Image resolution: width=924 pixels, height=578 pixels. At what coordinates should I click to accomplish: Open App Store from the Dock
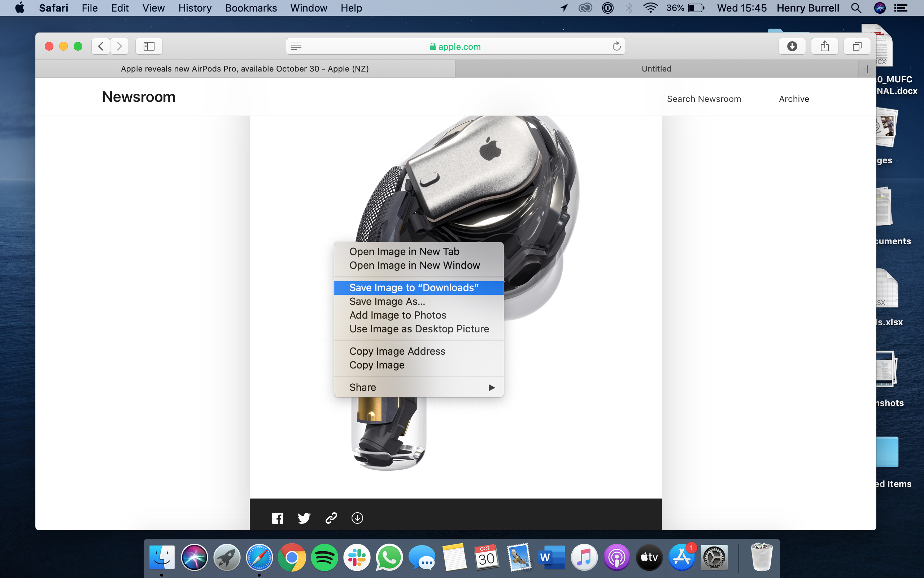[681, 557]
